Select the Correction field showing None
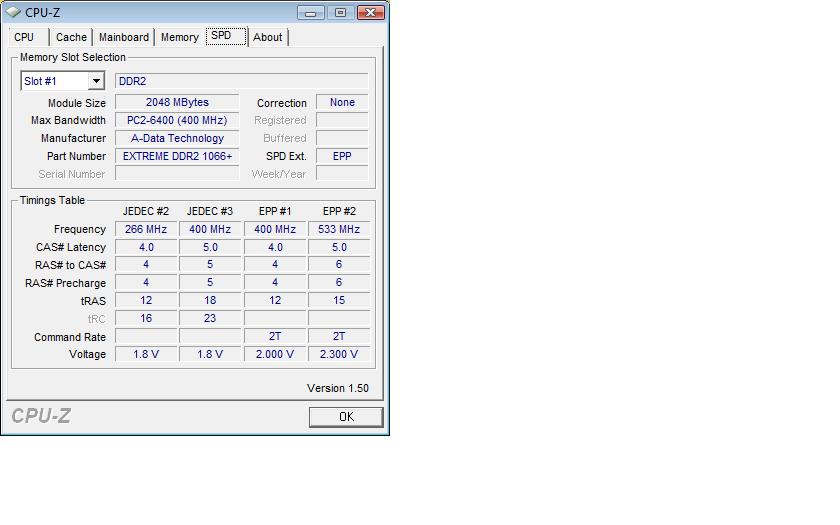This screenshot has height=525, width=840. (x=342, y=103)
